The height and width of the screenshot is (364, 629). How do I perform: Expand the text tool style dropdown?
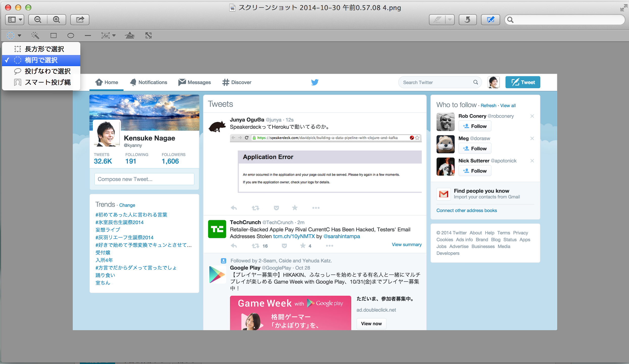tap(114, 36)
